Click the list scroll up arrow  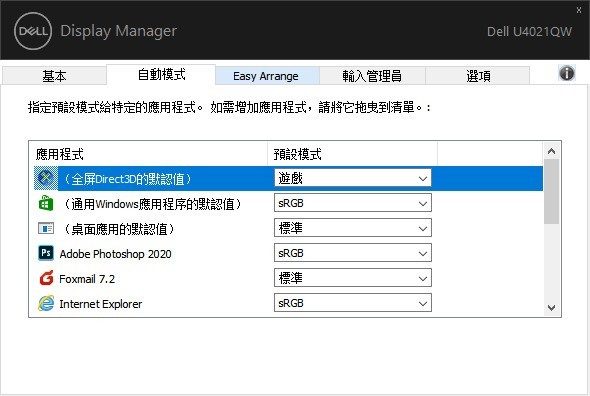click(x=552, y=151)
